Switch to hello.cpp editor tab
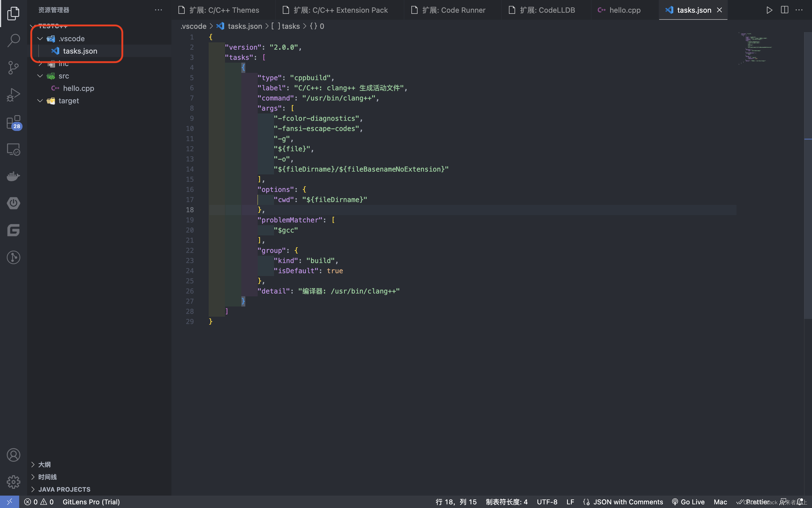The height and width of the screenshot is (508, 812). [x=625, y=10]
